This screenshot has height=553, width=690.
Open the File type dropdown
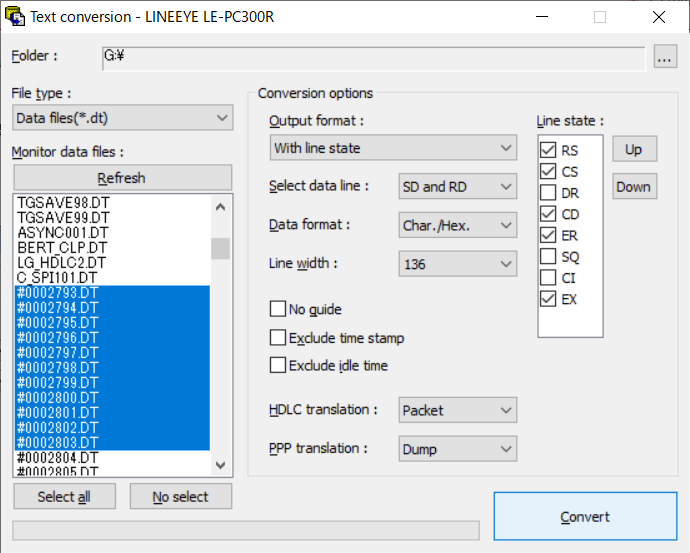(123, 118)
